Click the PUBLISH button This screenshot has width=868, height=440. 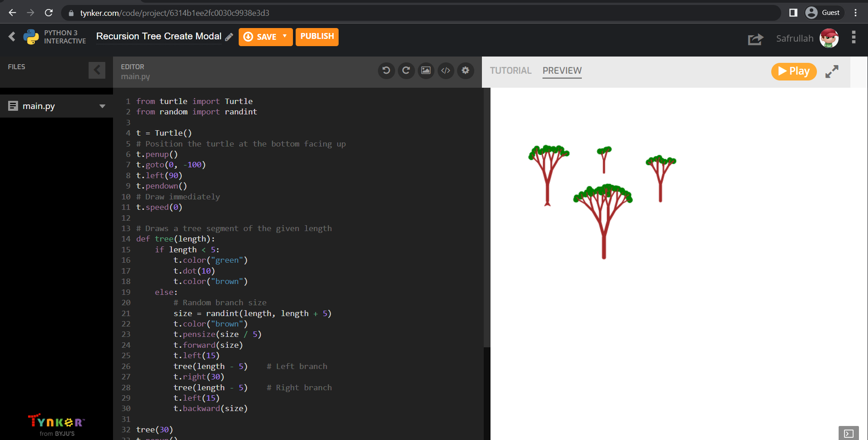pos(317,37)
